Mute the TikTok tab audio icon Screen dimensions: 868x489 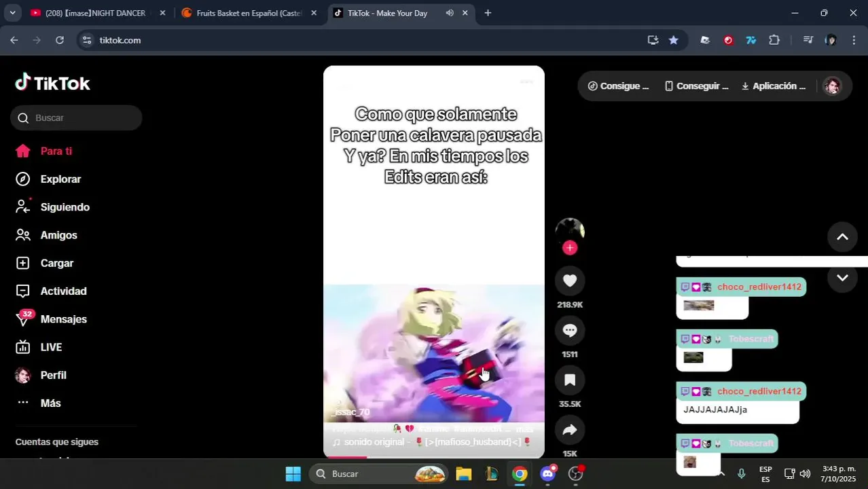coord(450,13)
